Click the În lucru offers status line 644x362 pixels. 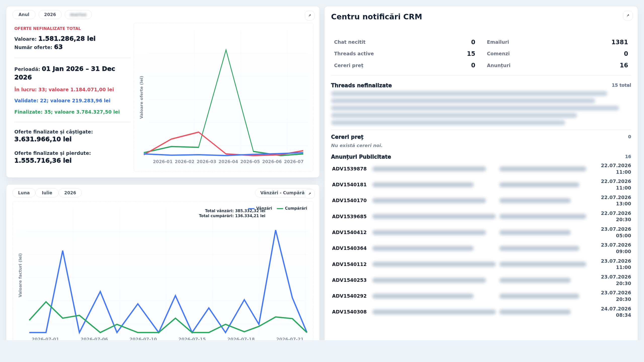pos(64,90)
